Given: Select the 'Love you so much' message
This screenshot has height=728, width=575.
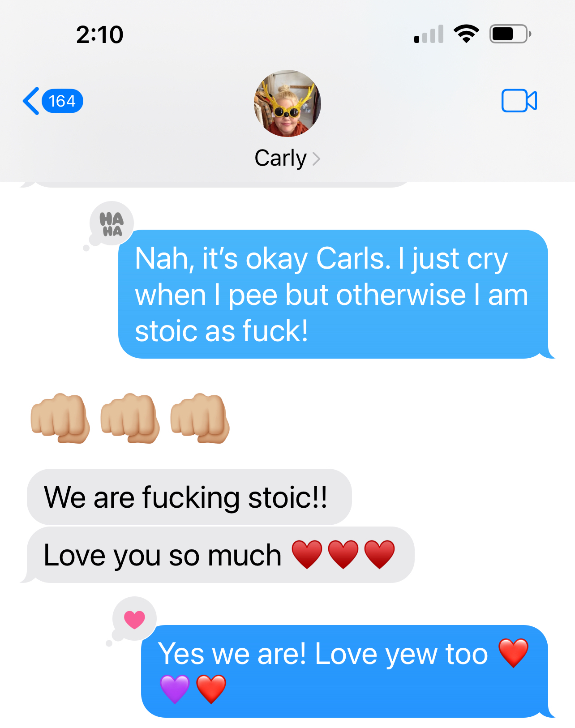Looking at the screenshot, I should pos(221,555).
